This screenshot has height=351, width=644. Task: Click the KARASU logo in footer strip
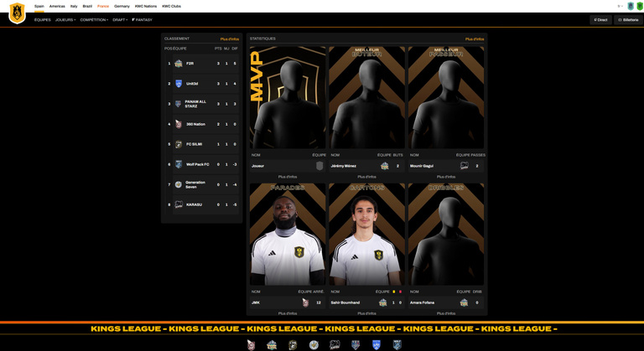[335, 345]
